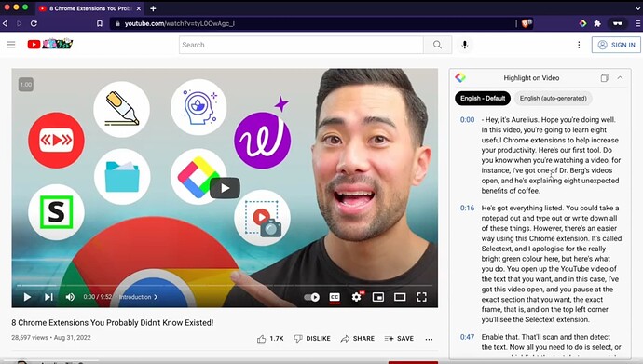Viewport: 643px width, 364px height.
Task: Open the extensions puzzle icon
Action: point(597,24)
